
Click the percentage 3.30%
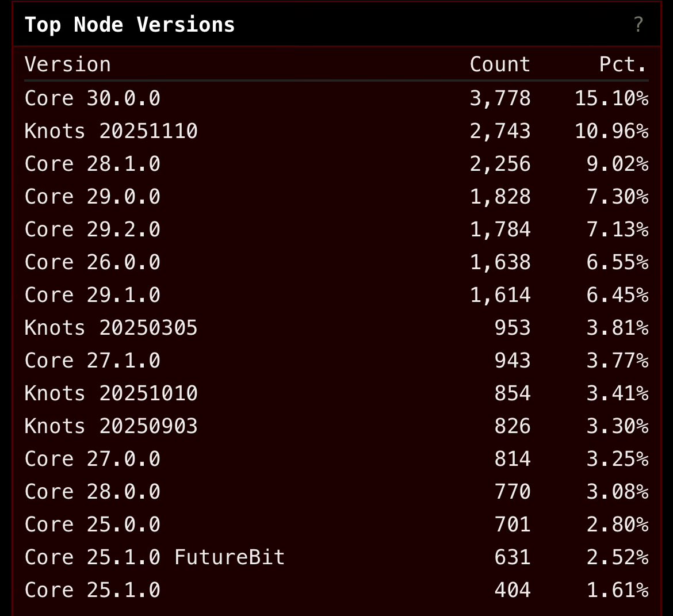click(x=618, y=426)
